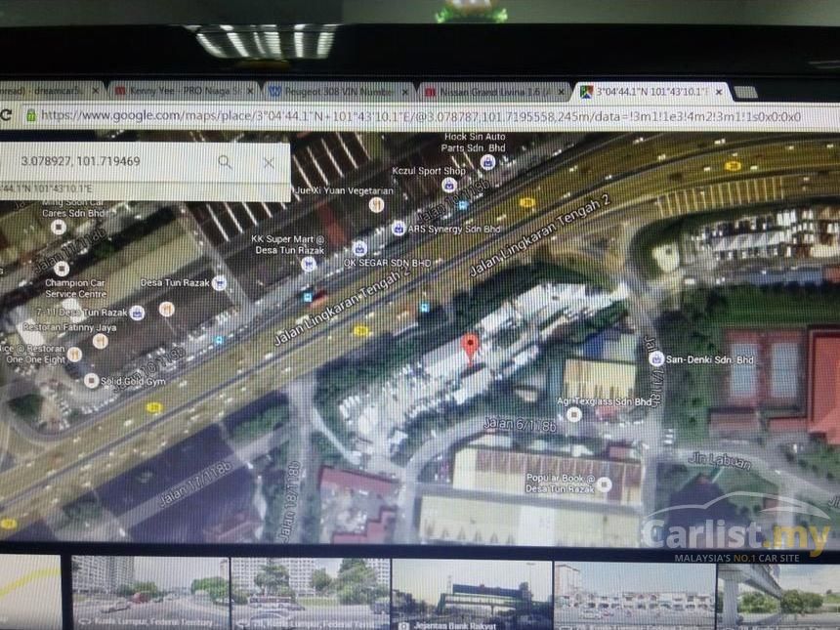Click the Kczul Sport Shop shopping icon

coord(449,185)
